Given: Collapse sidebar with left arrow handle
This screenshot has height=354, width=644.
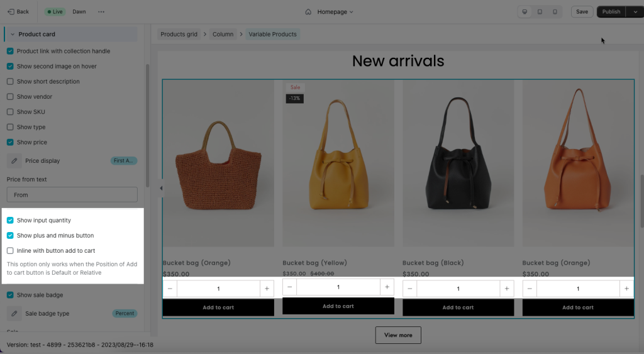Looking at the screenshot, I should click(161, 188).
